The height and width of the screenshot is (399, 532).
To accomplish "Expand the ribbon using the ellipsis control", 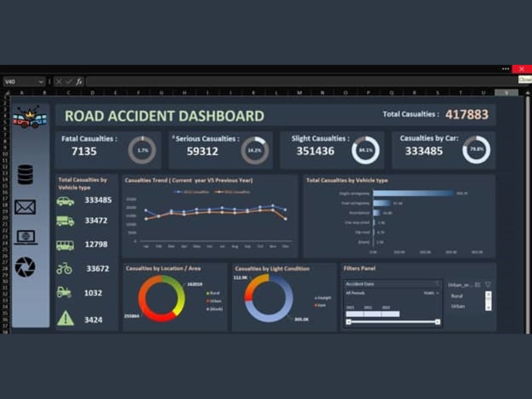I will (504, 69).
